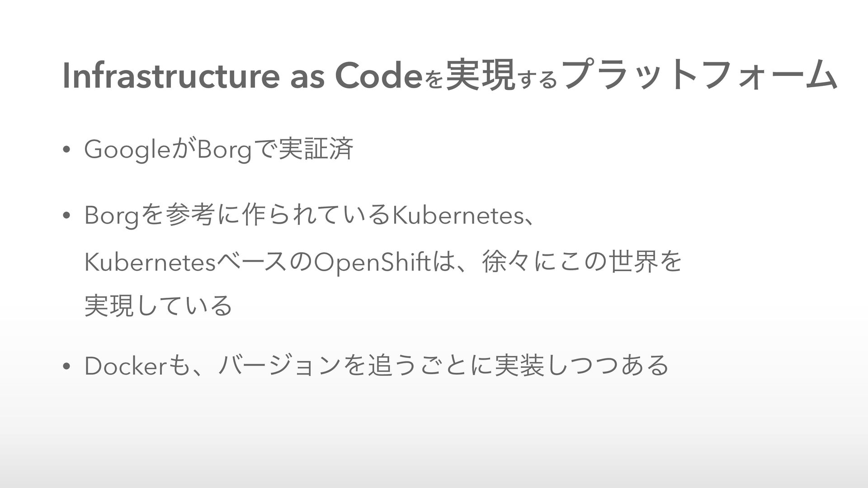The width and height of the screenshot is (868, 488).
Task: Click the word 'Kubernetes、' on second bullet line
Action: tap(465, 217)
